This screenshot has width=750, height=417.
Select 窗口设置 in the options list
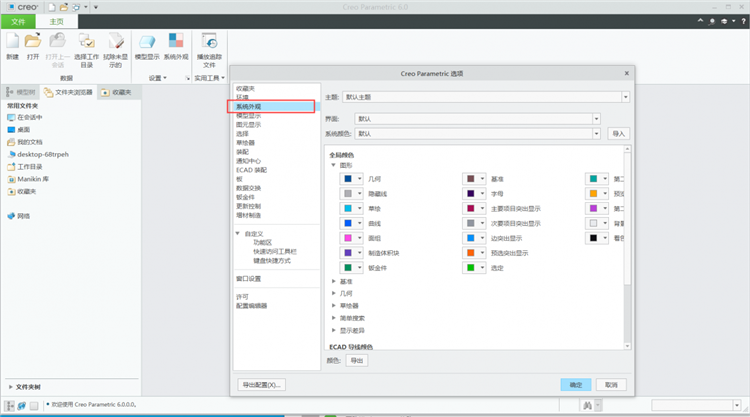click(x=248, y=279)
